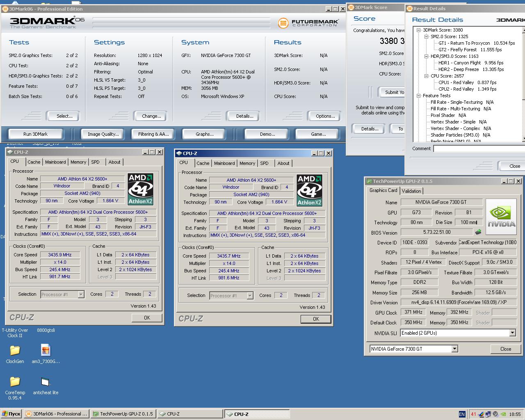Viewport: 525px width, 420px height.
Task: Click the Image Quality... button
Action: click(103, 134)
